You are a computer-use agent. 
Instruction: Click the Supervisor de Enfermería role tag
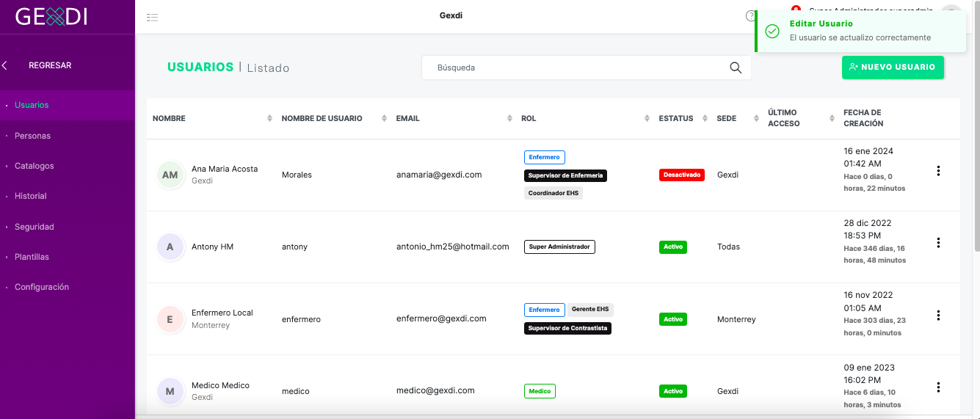[565, 175]
